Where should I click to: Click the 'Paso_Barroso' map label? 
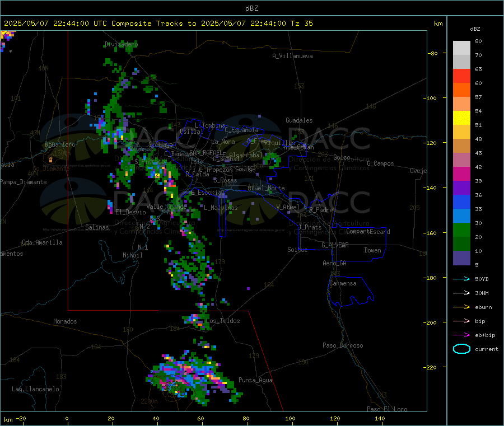click(x=343, y=345)
